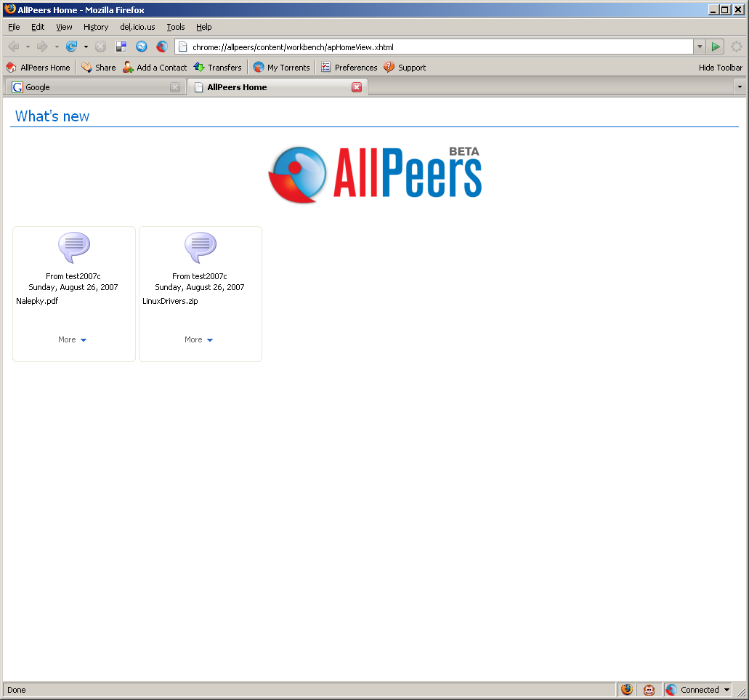749x700 pixels.
Task: Click the AllPeers Home house icon
Action: point(12,68)
